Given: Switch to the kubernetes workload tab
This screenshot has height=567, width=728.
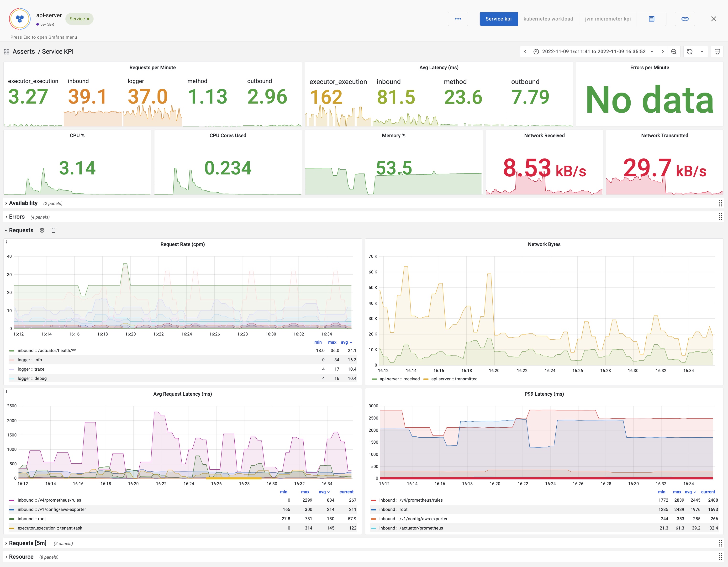Looking at the screenshot, I should 548,19.
